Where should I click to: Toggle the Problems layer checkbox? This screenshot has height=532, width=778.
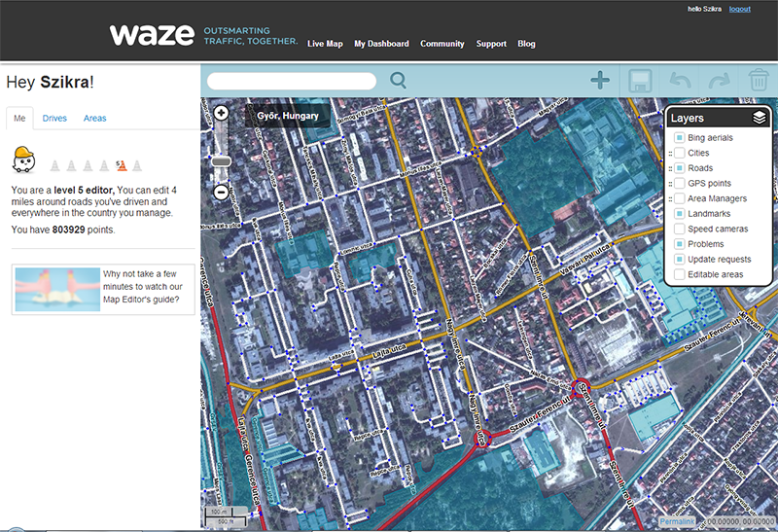pos(679,244)
